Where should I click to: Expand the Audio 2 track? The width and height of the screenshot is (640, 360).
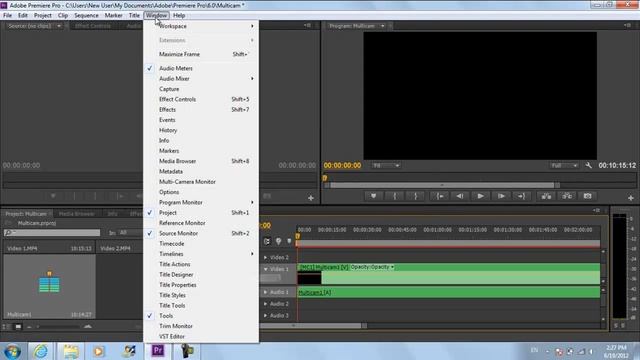265,304
